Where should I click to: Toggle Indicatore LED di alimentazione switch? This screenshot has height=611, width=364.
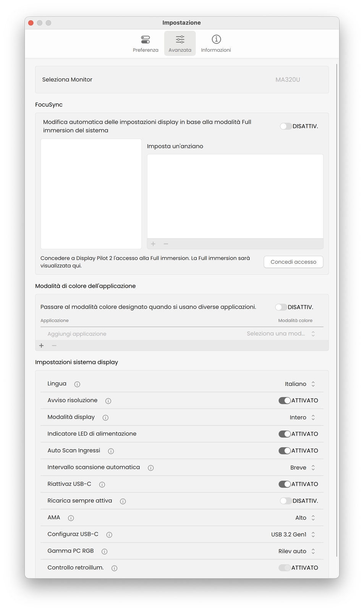[x=285, y=434]
